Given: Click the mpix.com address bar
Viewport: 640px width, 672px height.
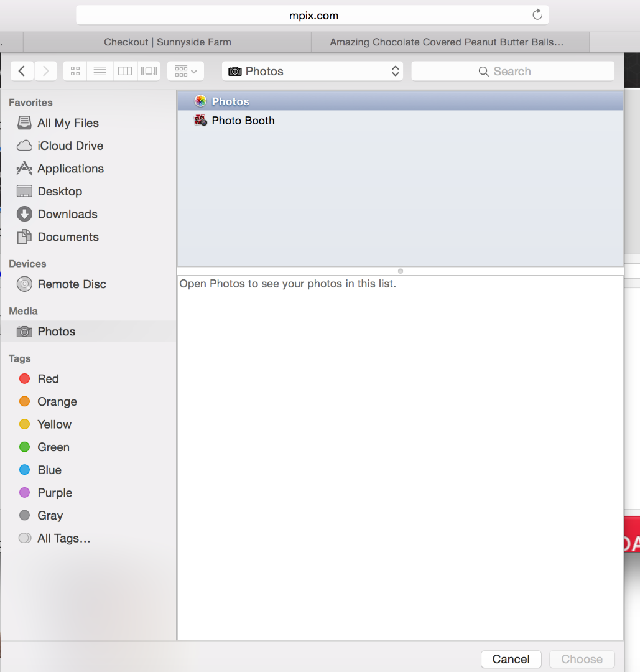Looking at the screenshot, I should click(313, 16).
